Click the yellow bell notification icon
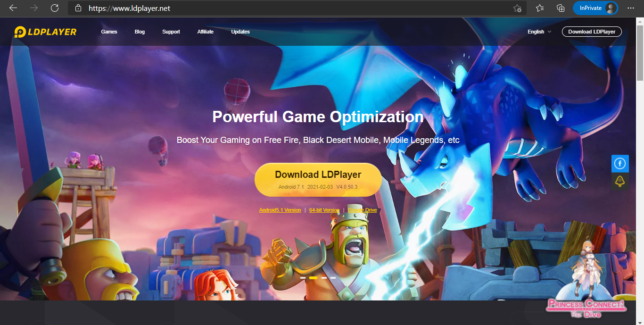This screenshot has height=325, width=644. click(x=620, y=181)
